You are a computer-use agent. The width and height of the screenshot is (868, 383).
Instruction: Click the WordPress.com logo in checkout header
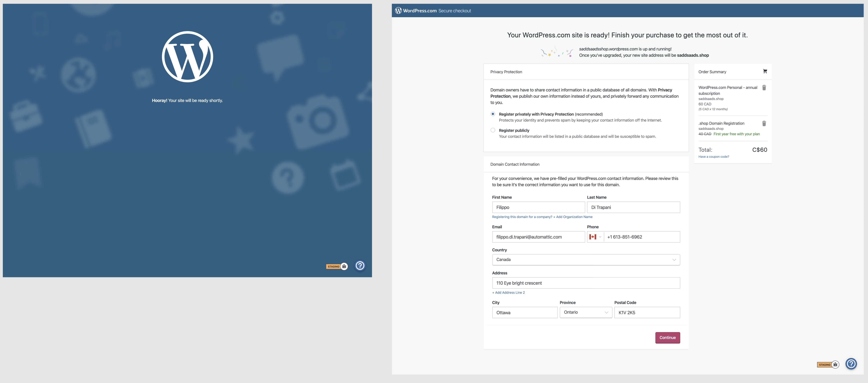pyautogui.click(x=398, y=10)
